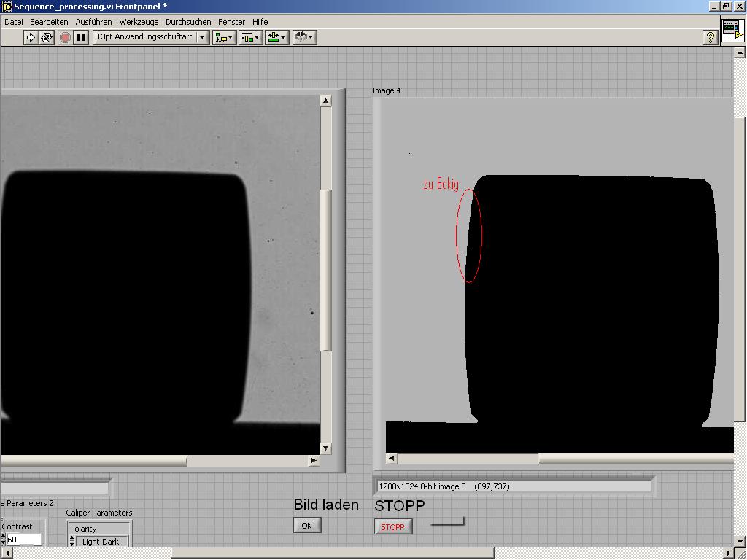Click the Contrast stepper arrows
Viewport: 747px width, 560px height.
tap(4, 540)
